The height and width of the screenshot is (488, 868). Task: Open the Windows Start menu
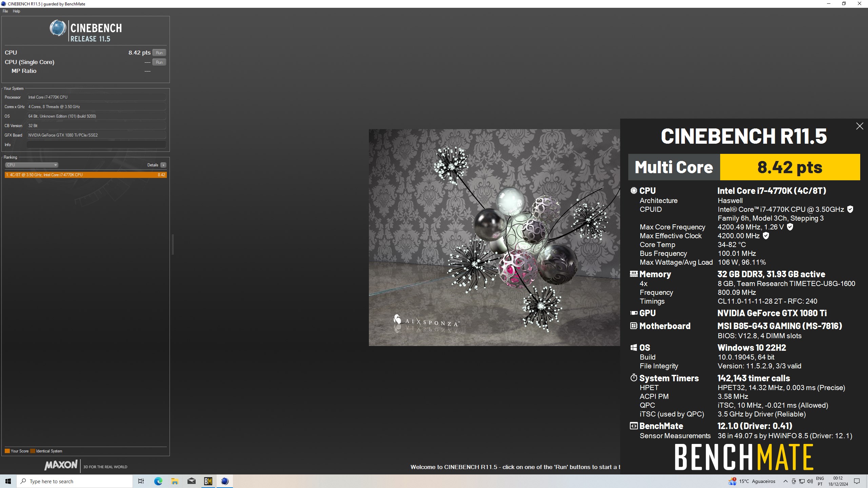pyautogui.click(x=8, y=481)
